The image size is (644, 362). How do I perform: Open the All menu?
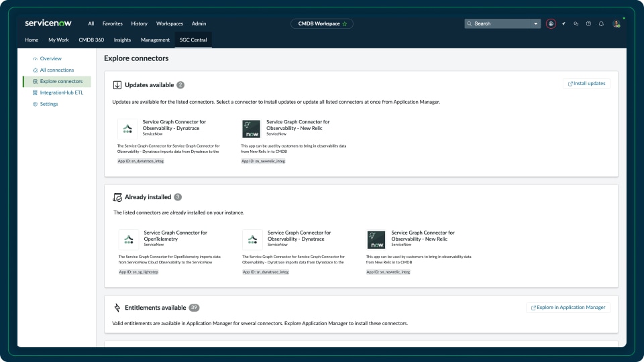(91, 24)
